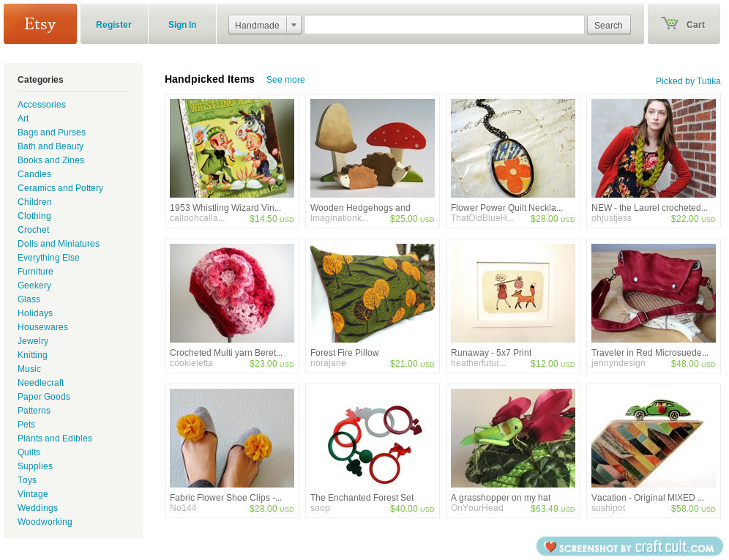Viewport: 729px width, 560px height.
Task: Expand the Handmade dropdown arrow
Action: tap(294, 25)
